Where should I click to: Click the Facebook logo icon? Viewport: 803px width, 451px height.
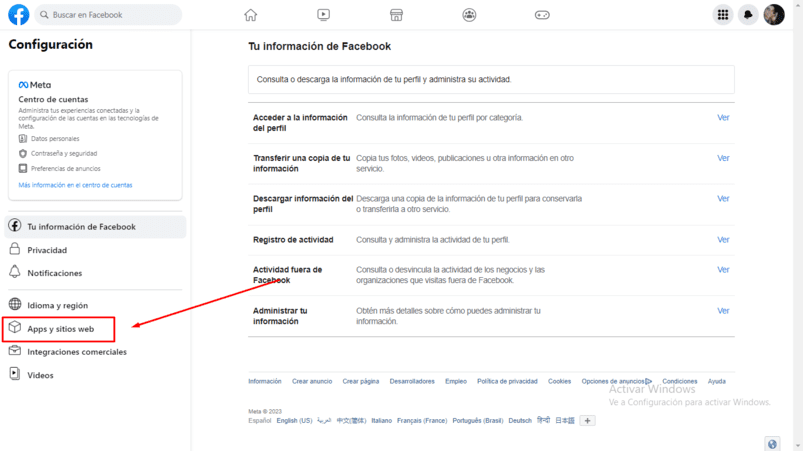(19, 15)
